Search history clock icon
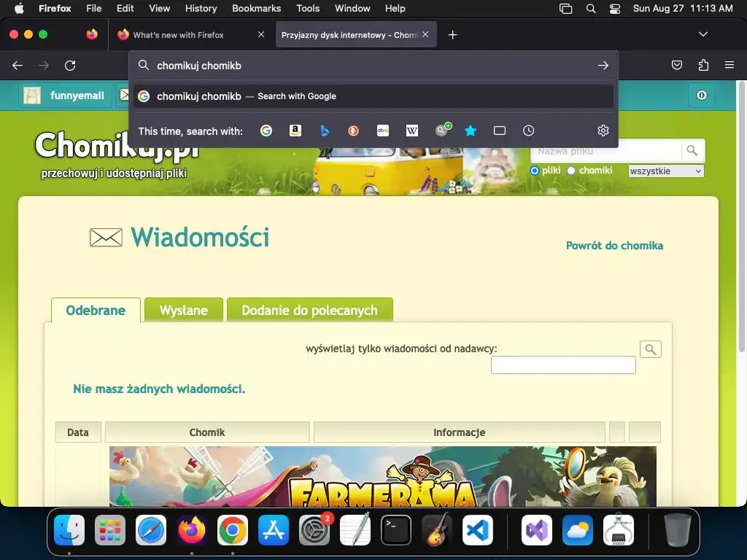 [x=528, y=131]
